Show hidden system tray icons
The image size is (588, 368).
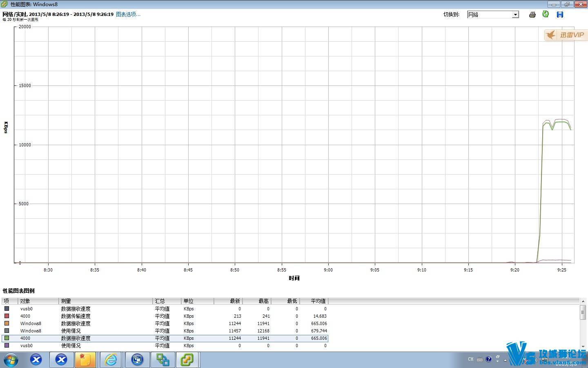[x=506, y=360]
